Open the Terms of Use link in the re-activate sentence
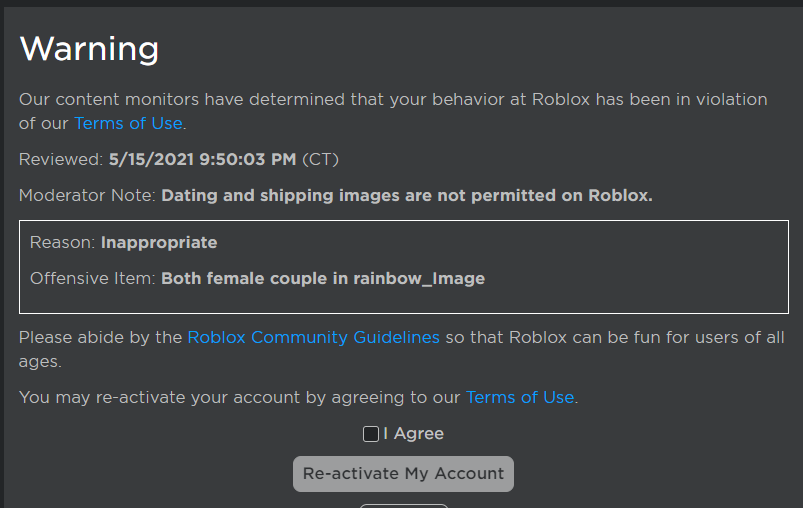 520,397
